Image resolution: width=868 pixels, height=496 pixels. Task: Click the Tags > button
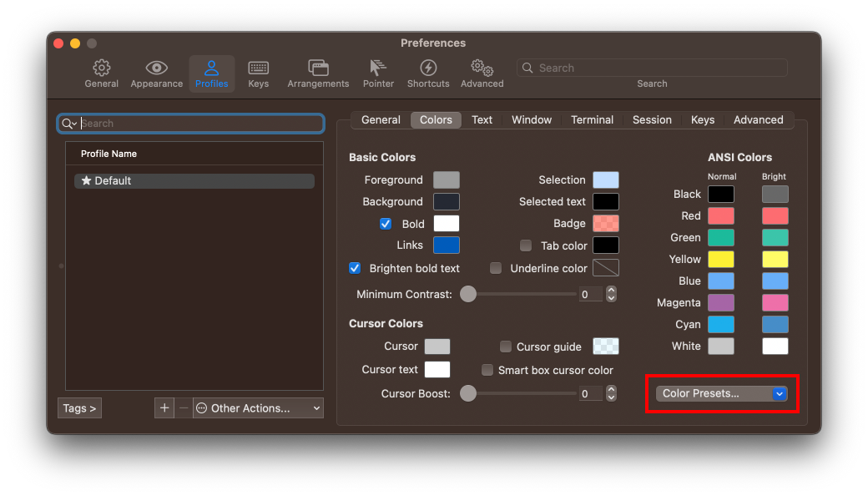(79, 408)
